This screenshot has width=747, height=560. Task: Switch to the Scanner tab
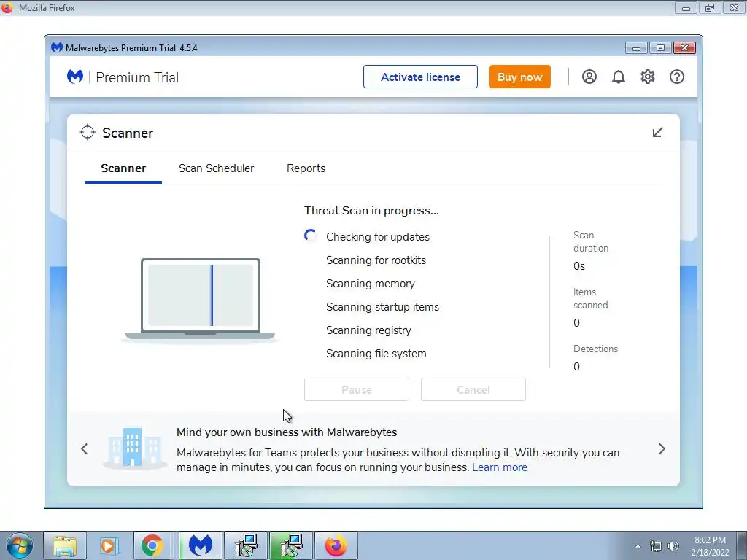point(123,168)
